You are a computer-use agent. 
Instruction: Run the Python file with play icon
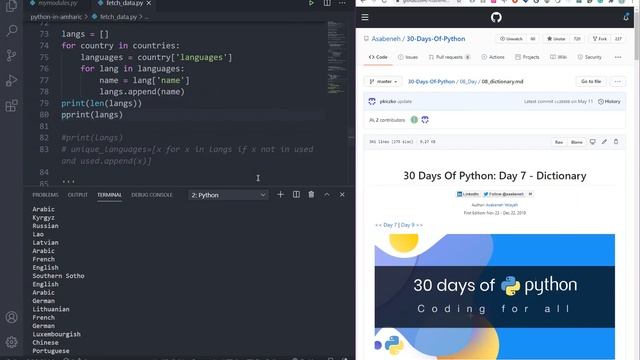click(311, 3)
